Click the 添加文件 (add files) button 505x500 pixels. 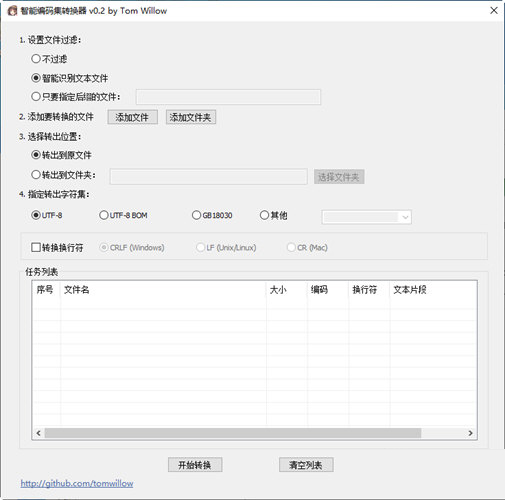tap(132, 117)
